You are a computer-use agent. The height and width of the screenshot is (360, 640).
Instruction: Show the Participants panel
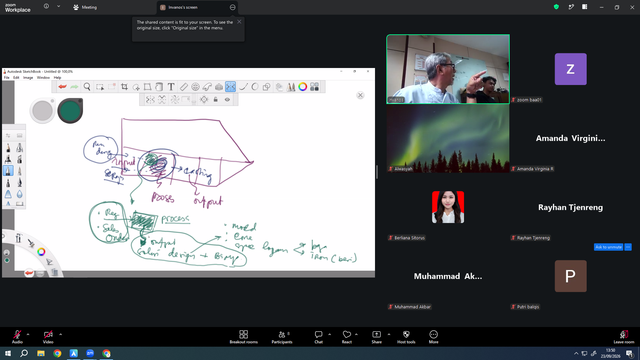(x=282, y=337)
